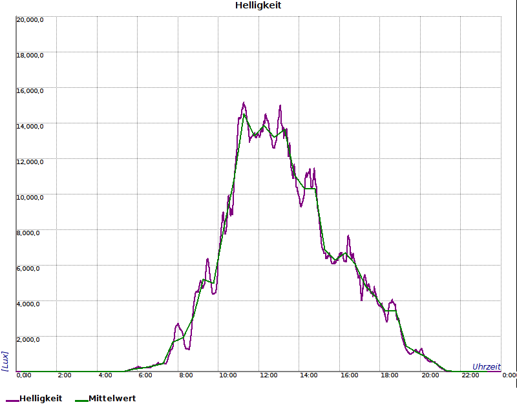Viewport: 517px width, 420px height.
Task: Click the 8,000,0 y-axis value
Action: [28, 233]
